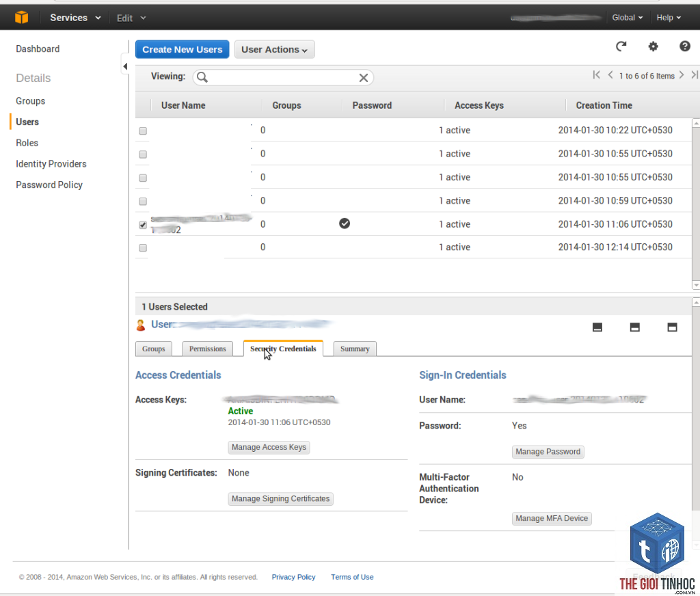Open the Privacy Policy link

(293, 577)
